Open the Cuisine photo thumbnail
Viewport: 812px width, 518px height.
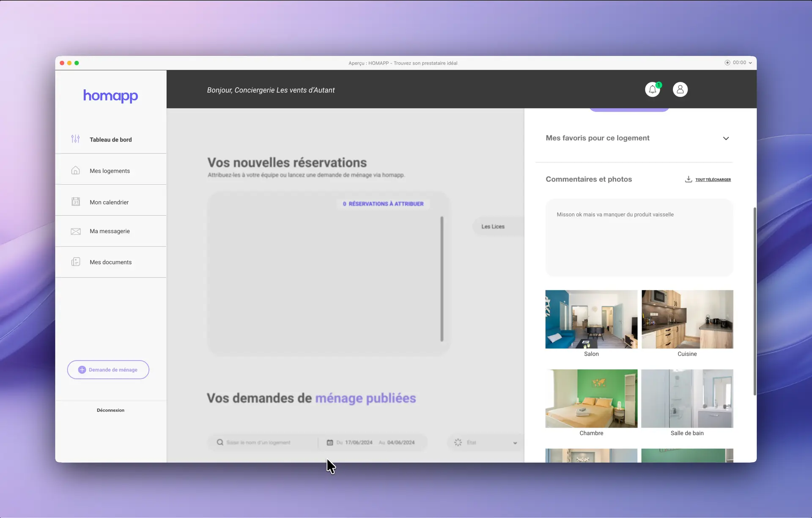click(x=687, y=319)
